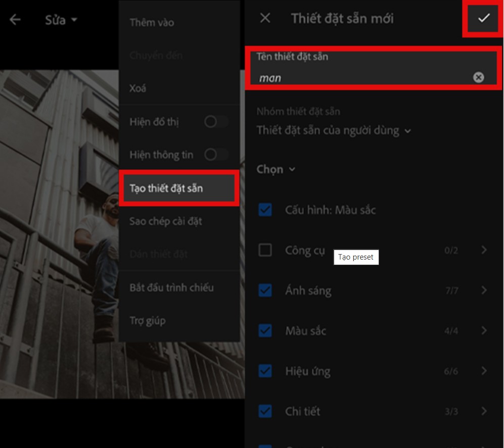This screenshot has height=448, width=504.
Task: Open the Sửa mode dropdown
Action: (61, 20)
